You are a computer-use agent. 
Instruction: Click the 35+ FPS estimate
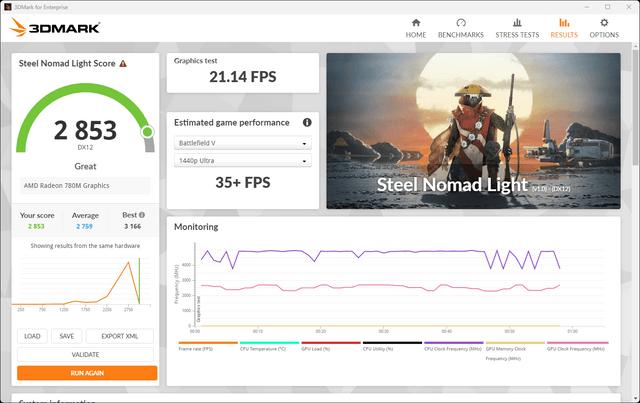coord(243,183)
